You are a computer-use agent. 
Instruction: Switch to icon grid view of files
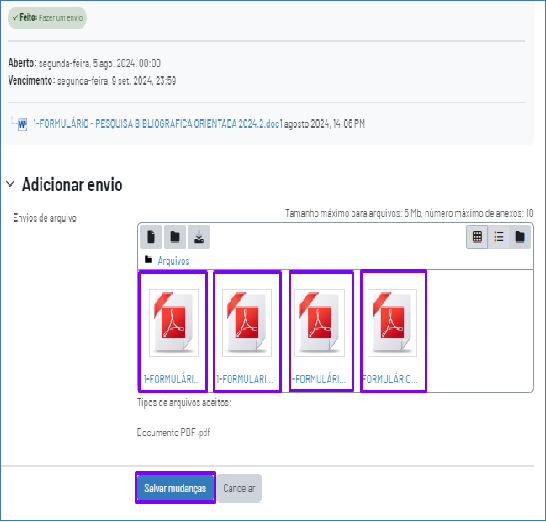click(477, 237)
